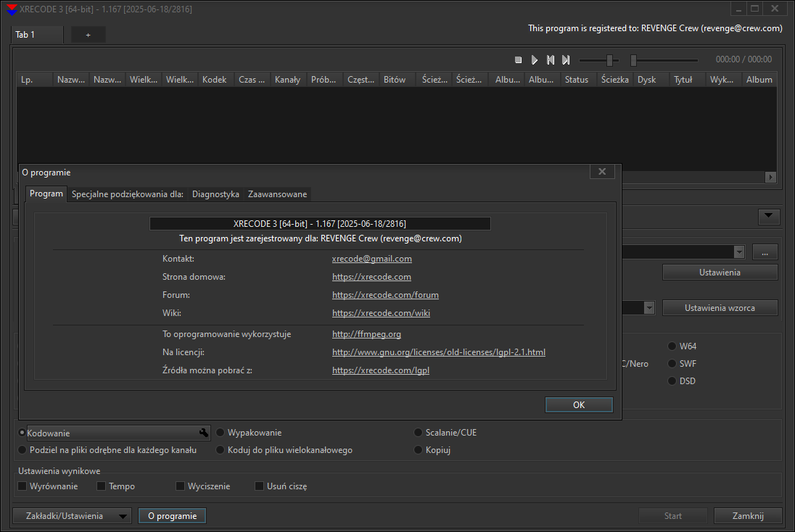Screen dimensions: 795x532
Task: Open the lgpl-2.1.html license link
Action: [439, 352]
